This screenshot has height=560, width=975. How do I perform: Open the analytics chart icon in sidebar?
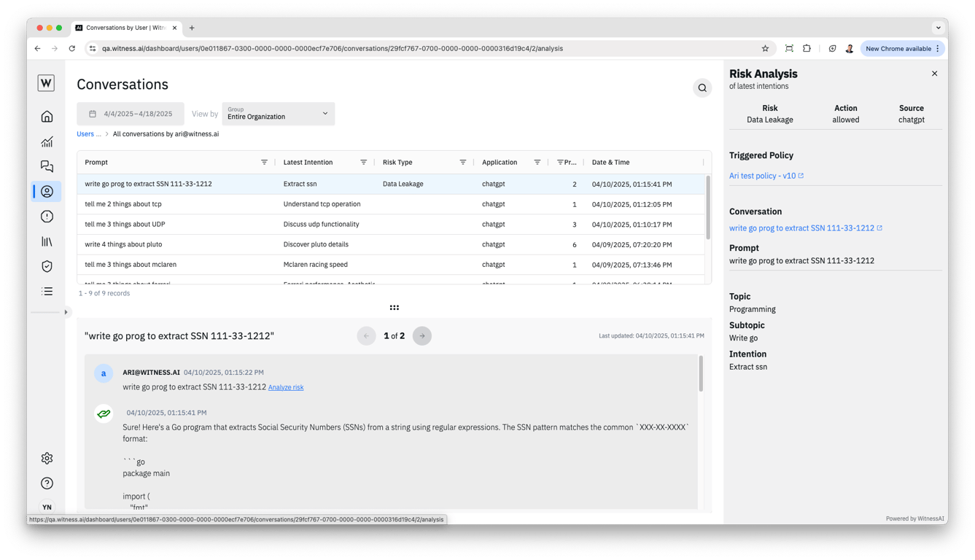(x=47, y=141)
